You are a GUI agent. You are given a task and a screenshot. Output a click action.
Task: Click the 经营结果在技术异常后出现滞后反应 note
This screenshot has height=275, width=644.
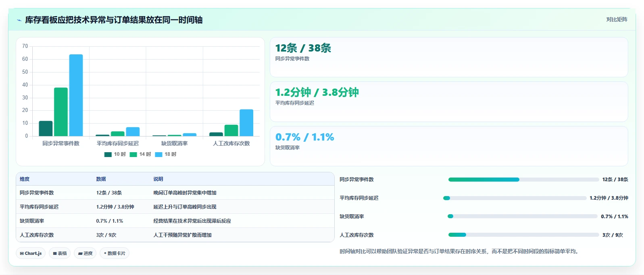pyautogui.click(x=192, y=221)
